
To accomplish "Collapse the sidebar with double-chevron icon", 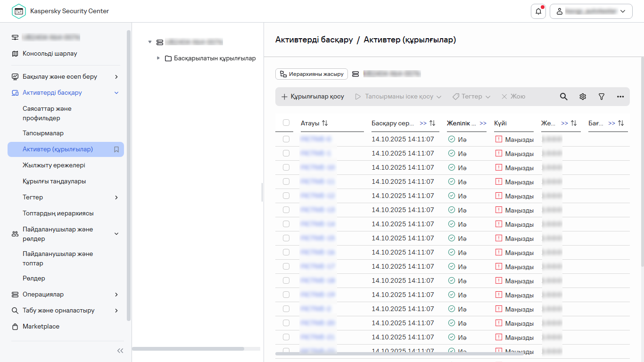I will [x=120, y=351].
